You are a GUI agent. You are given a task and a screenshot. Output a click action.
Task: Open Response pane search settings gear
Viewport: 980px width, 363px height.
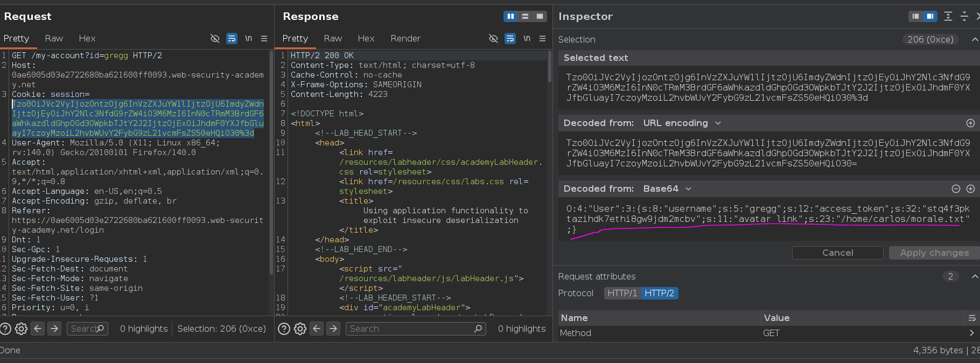(300, 329)
